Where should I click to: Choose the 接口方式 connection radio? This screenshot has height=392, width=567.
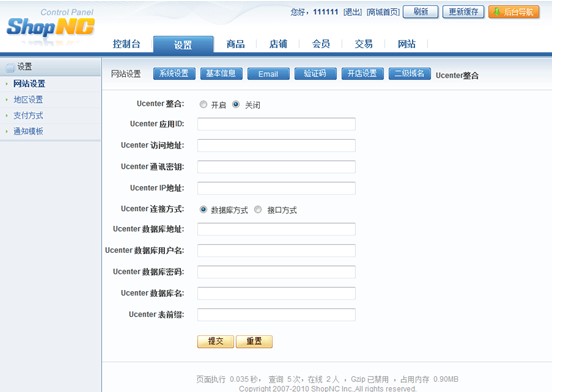[x=258, y=209]
